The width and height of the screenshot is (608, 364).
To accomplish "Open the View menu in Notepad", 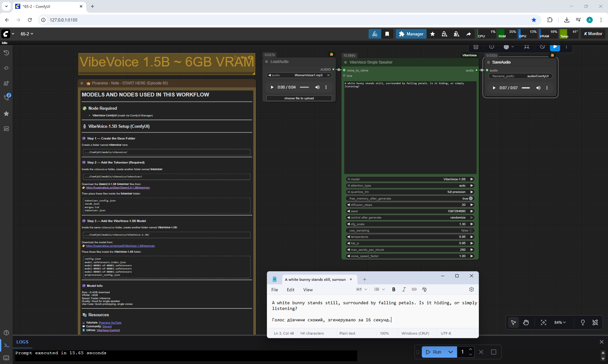I will (x=307, y=290).
